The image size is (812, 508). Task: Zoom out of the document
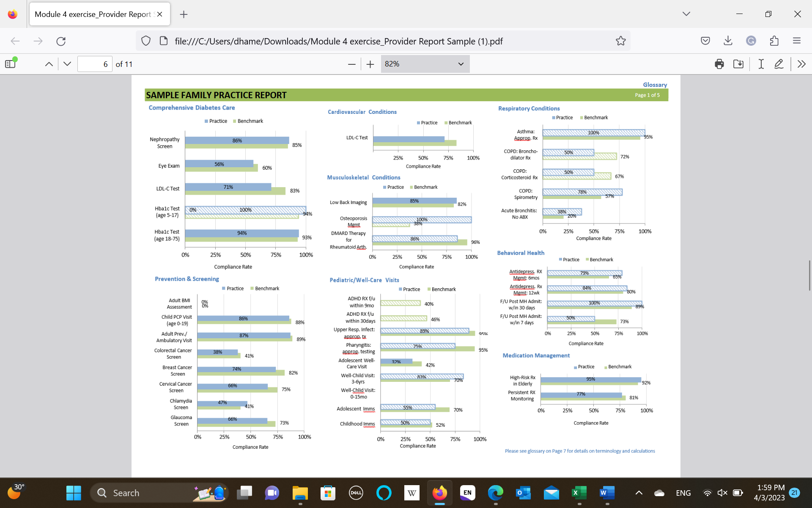(x=351, y=64)
